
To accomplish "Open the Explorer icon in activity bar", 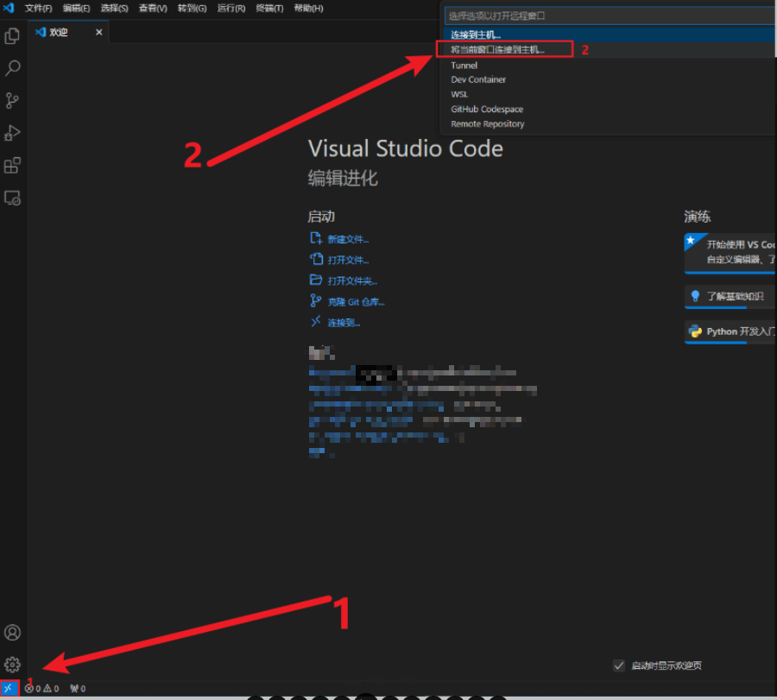I will [13, 36].
